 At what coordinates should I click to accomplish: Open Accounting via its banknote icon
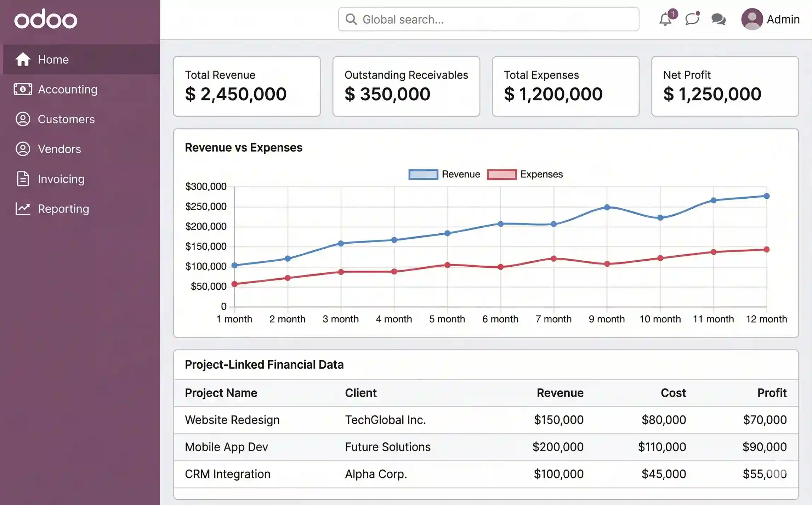click(x=23, y=89)
